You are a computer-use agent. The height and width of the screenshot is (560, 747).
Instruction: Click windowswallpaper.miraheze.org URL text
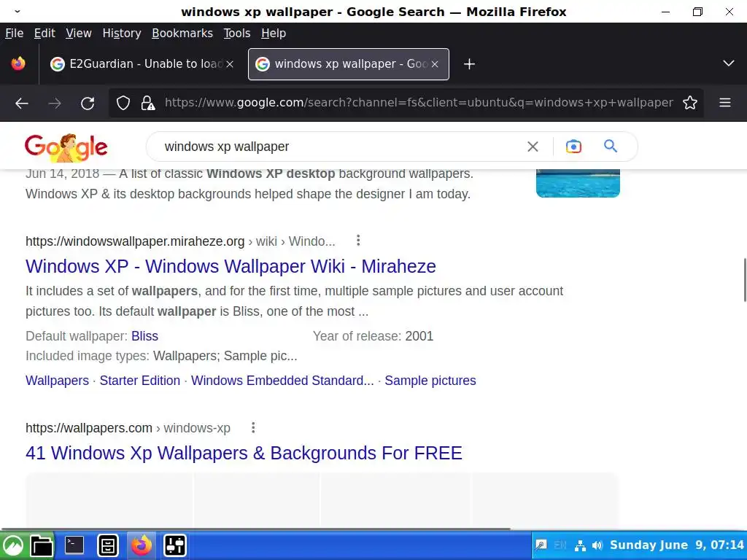pos(135,241)
